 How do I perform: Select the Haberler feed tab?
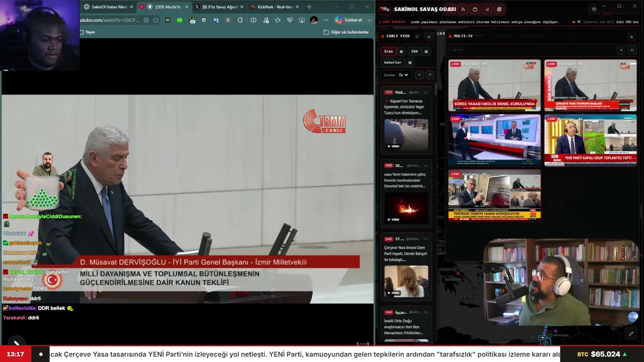[x=392, y=63]
